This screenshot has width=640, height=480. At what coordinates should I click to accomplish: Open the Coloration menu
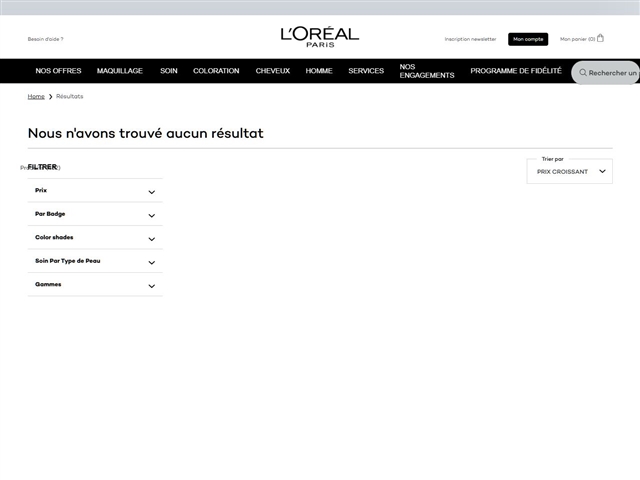pos(216,71)
